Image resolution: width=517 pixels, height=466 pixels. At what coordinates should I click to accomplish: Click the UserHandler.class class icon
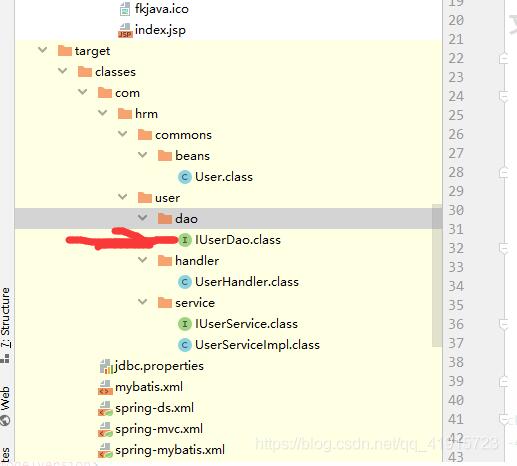[x=185, y=282]
